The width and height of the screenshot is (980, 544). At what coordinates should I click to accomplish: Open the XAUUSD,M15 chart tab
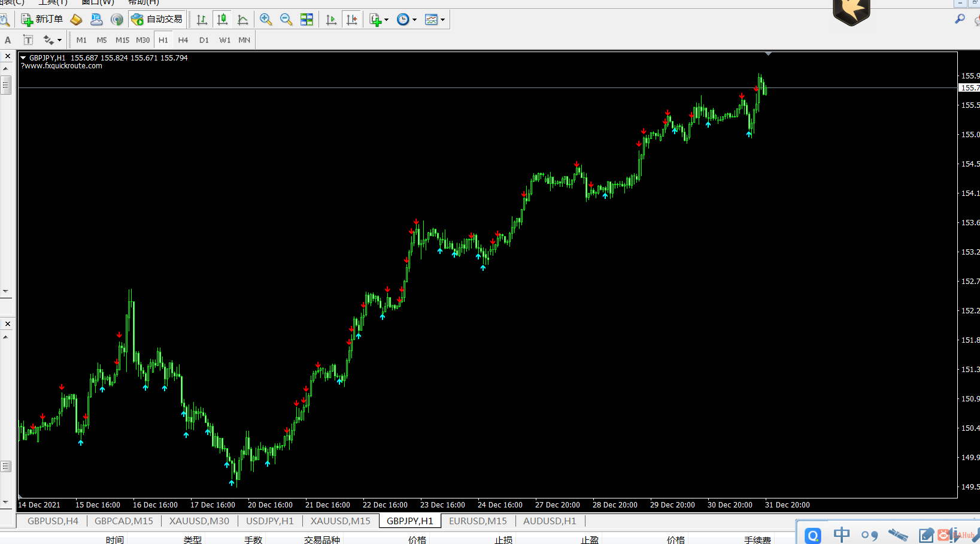click(341, 521)
